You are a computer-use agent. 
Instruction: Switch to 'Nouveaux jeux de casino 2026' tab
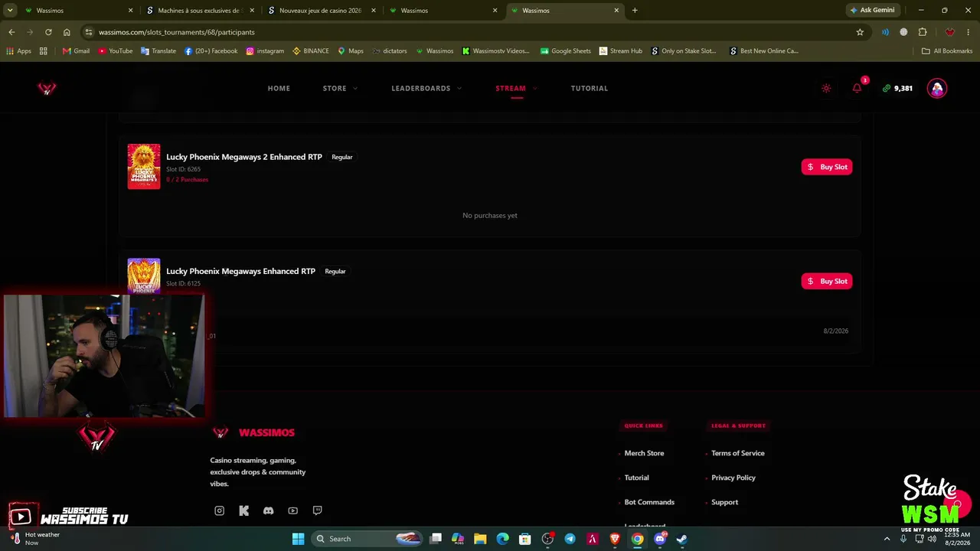[321, 11]
